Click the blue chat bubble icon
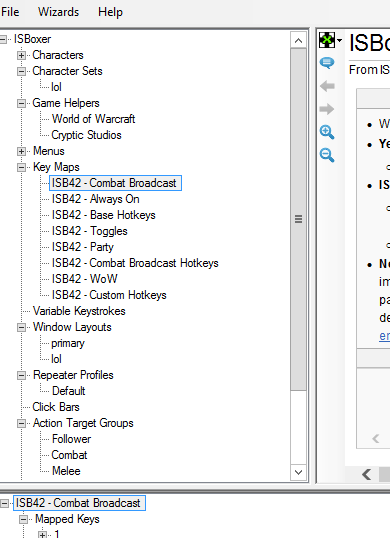The width and height of the screenshot is (390, 538). point(327,63)
